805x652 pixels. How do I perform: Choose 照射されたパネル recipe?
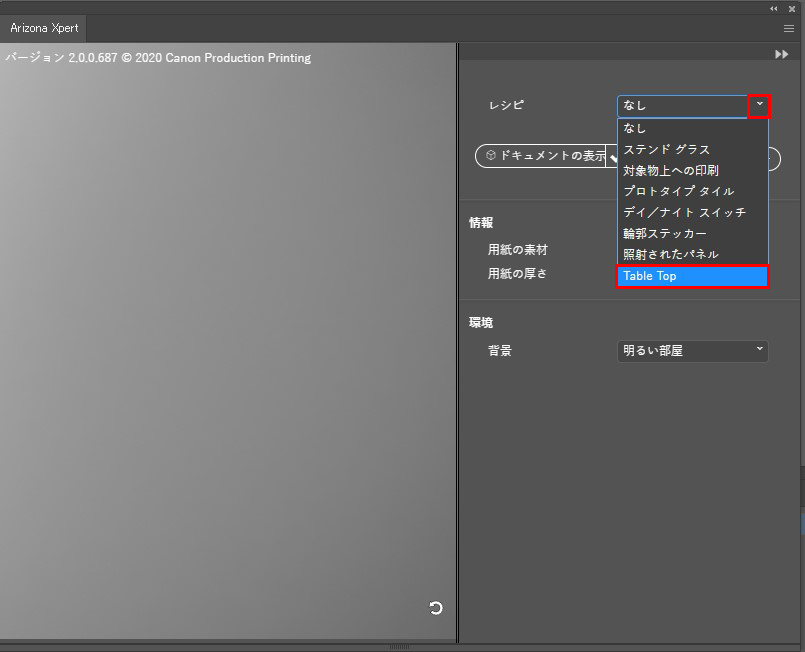pos(692,255)
